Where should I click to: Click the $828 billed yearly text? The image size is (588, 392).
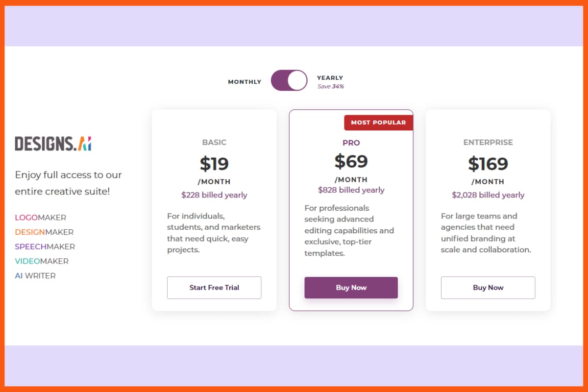click(x=351, y=190)
